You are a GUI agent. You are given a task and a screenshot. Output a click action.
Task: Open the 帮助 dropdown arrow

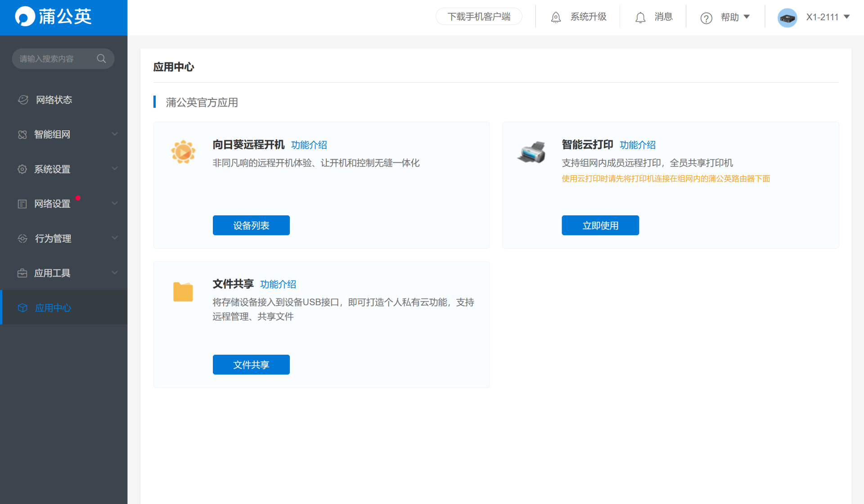tap(747, 17)
